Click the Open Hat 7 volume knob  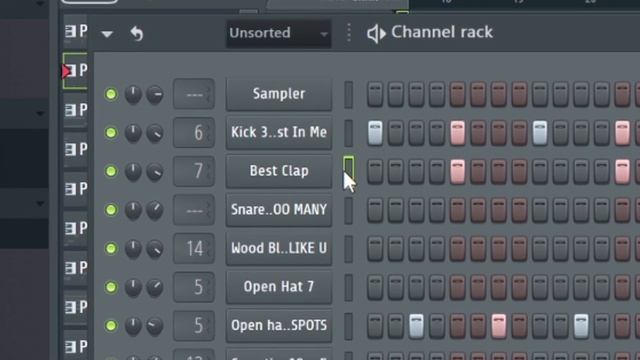click(155, 287)
